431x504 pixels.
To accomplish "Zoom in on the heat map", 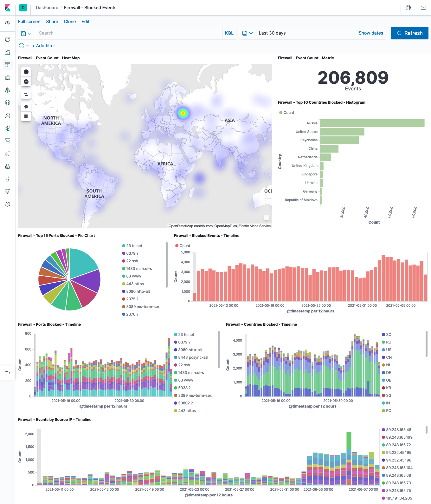I will pyautogui.click(x=26, y=72).
